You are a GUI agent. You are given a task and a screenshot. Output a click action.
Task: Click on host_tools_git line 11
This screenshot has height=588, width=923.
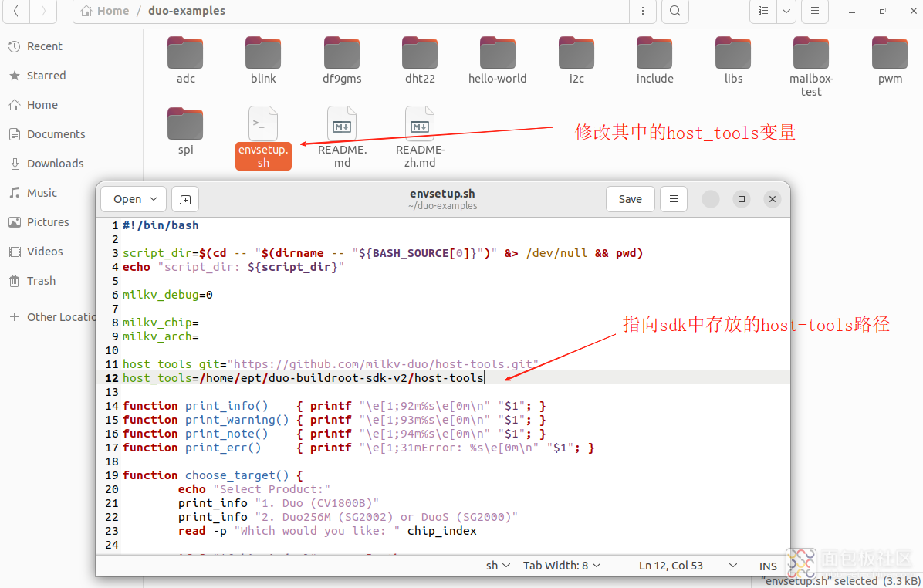(x=331, y=363)
